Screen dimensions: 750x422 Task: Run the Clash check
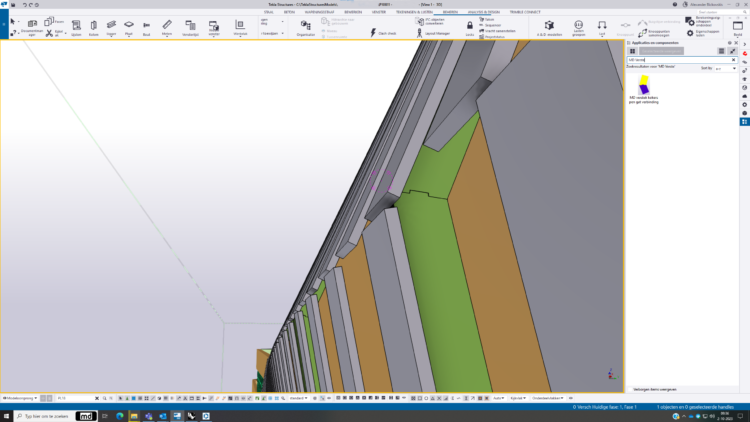[383, 33]
